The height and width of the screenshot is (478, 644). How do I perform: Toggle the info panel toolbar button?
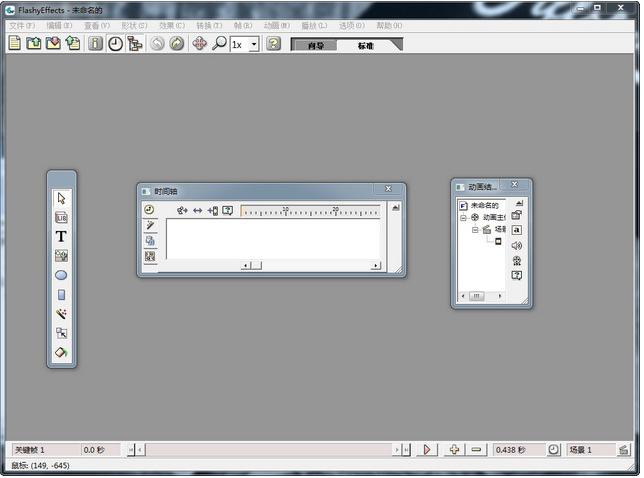[96, 44]
